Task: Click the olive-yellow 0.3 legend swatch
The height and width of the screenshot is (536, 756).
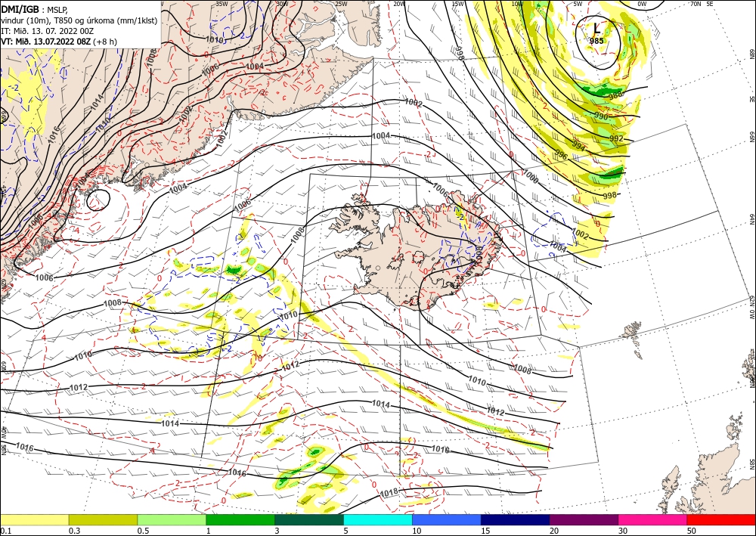Action: [103, 519]
